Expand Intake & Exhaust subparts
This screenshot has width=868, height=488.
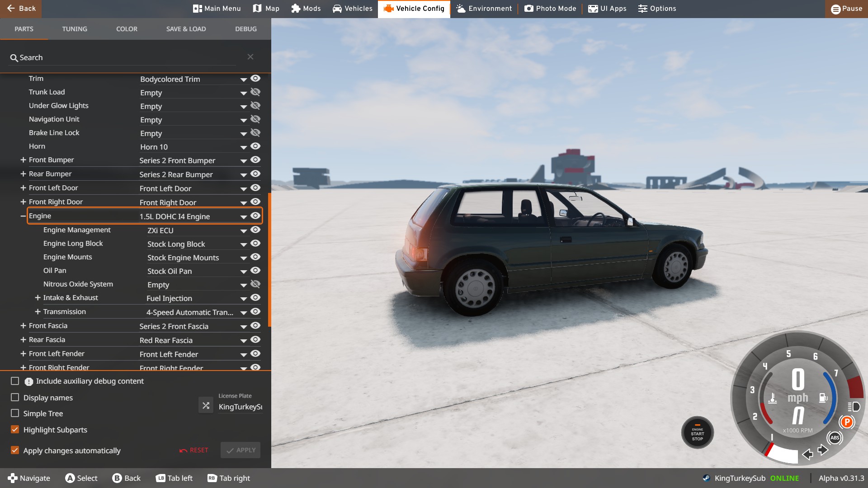[x=38, y=298]
